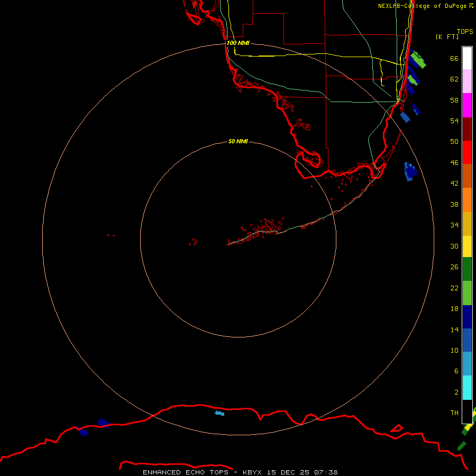Click the TOPS legend title
The width and height of the screenshot is (476, 476).
[x=465, y=32]
